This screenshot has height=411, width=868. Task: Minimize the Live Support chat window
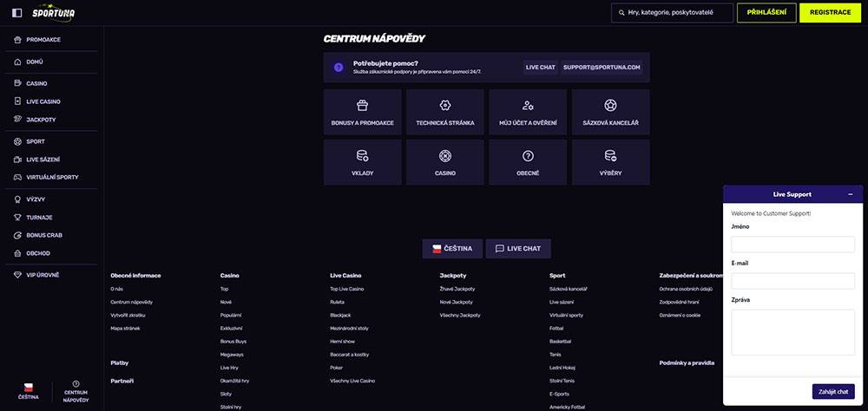click(x=850, y=194)
